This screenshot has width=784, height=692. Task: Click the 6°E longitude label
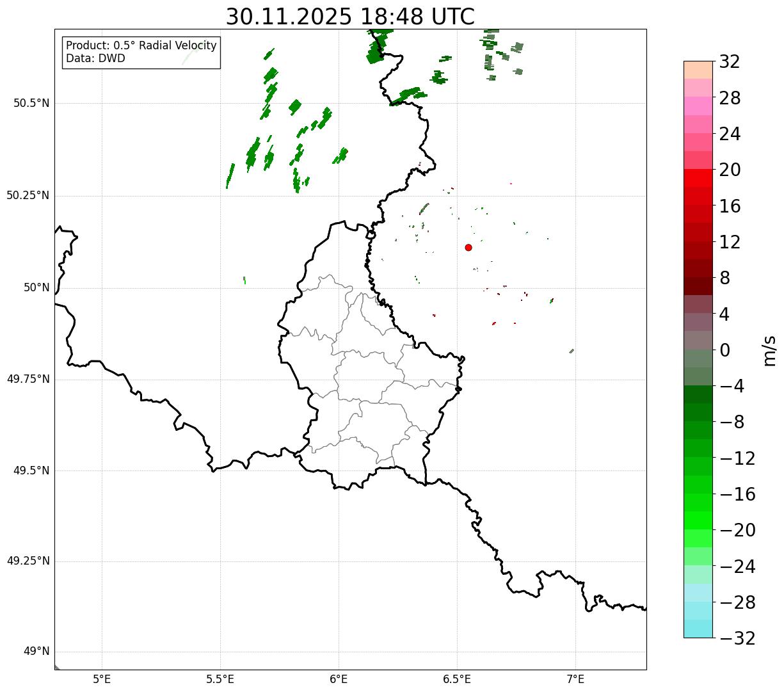[x=339, y=679]
